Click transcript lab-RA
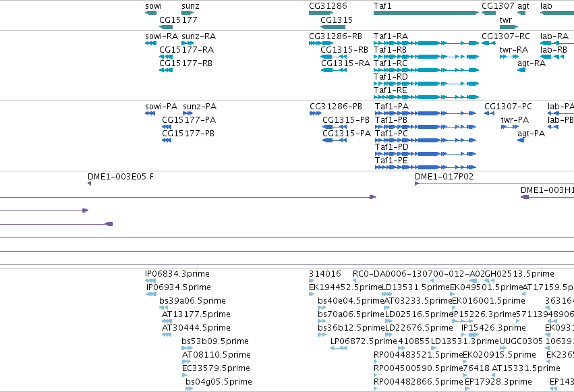Image resolution: width=574 pixels, height=392 pixels. (554, 36)
